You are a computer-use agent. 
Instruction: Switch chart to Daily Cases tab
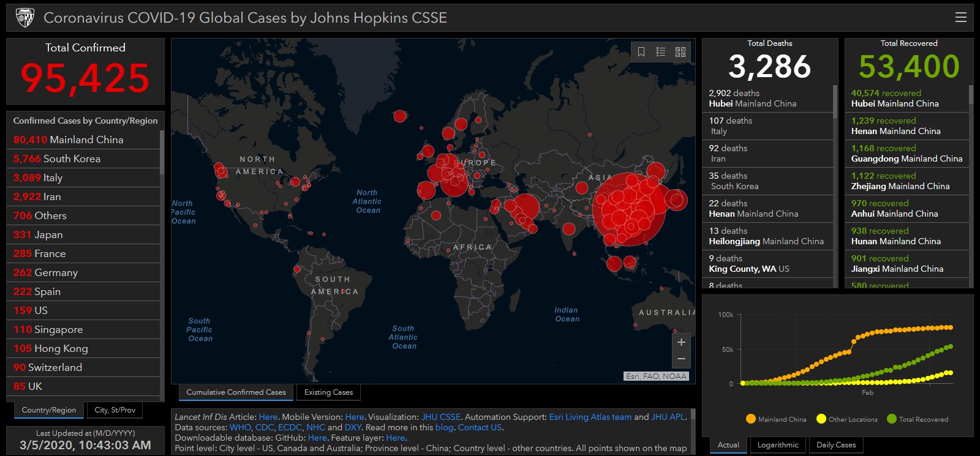click(836, 445)
